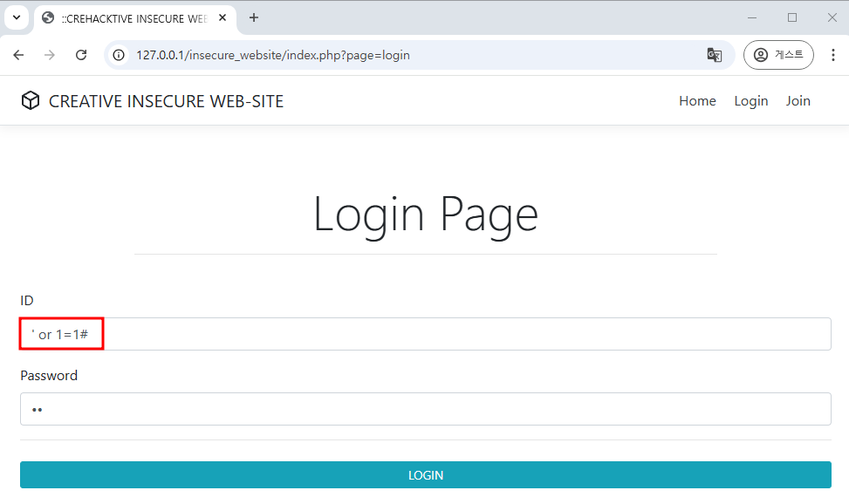Close the browser window

pyautogui.click(x=832, y=17)
